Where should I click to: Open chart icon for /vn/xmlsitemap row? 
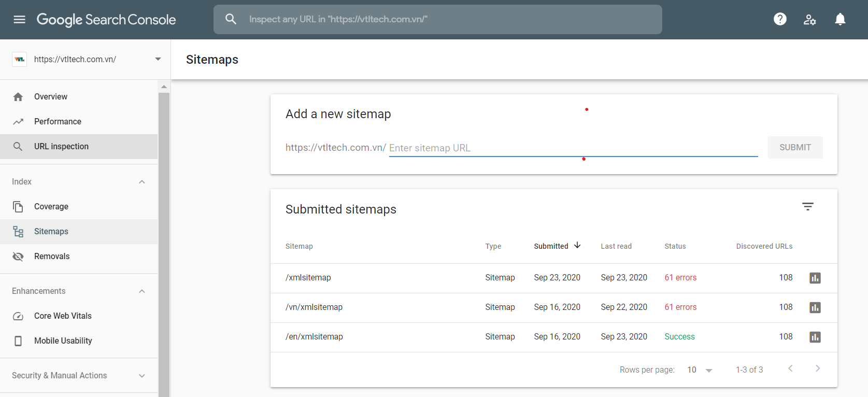pyautogui.click(x=815, y=307)
